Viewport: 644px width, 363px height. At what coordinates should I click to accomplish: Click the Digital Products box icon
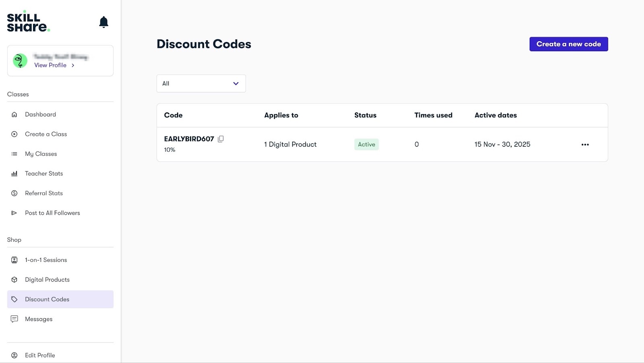[14, 280]
